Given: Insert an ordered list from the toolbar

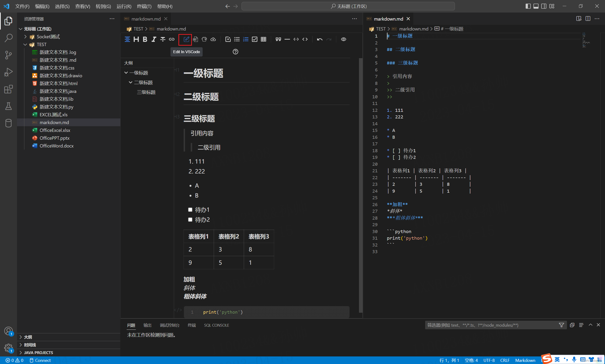Looking at the screenshot, I should click(x=246, y=39).
